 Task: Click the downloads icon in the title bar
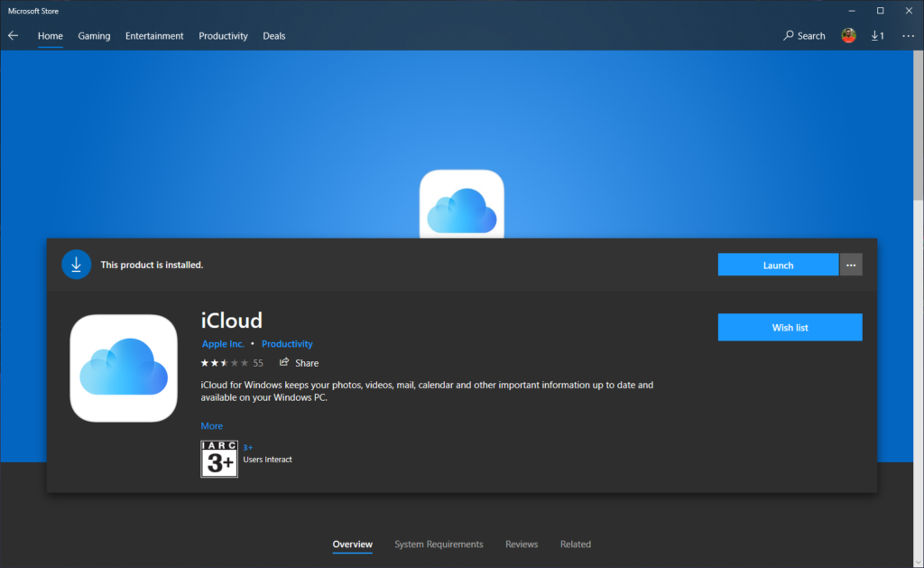pos(876,35)
